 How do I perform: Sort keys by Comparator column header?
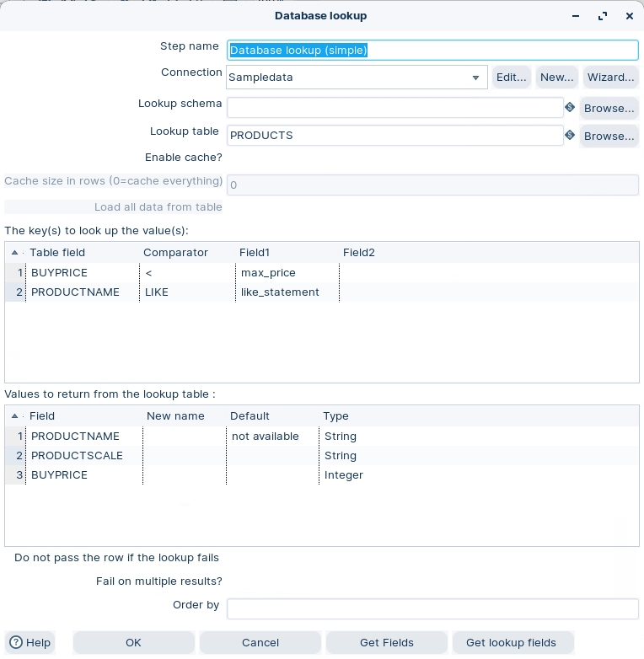[175, 253]
